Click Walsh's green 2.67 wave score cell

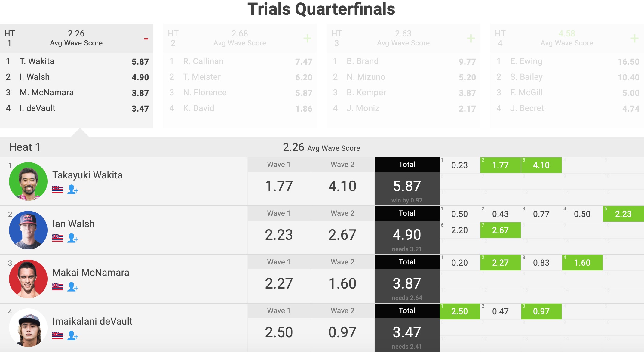click(500, 230)
